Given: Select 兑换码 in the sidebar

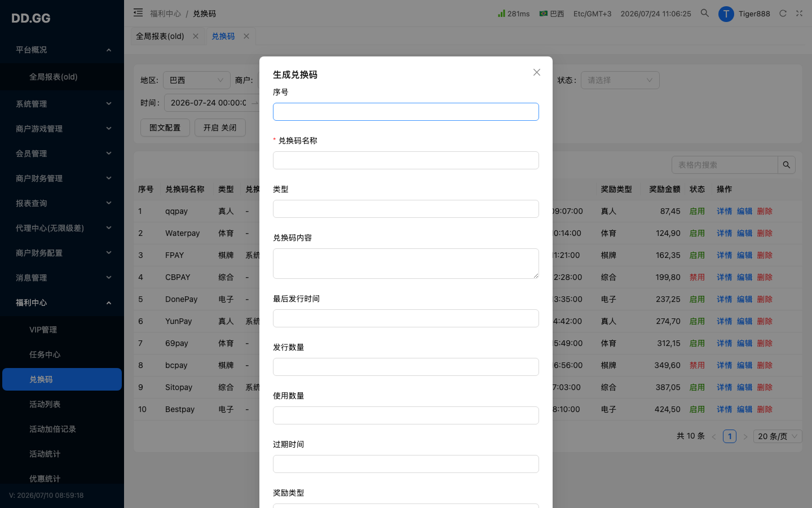Looking at the screenshot, I should 62,379.
